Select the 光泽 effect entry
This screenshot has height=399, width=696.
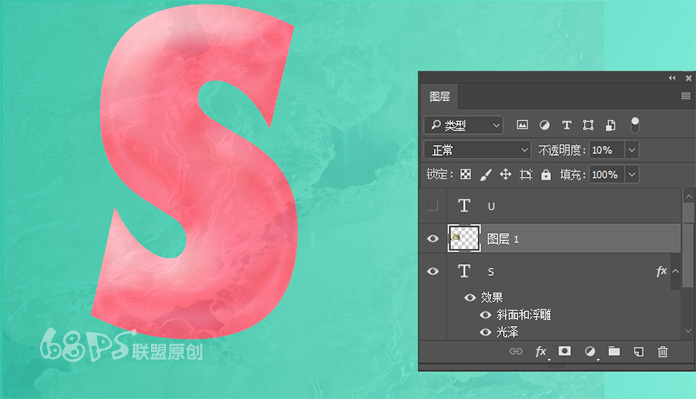507,332
